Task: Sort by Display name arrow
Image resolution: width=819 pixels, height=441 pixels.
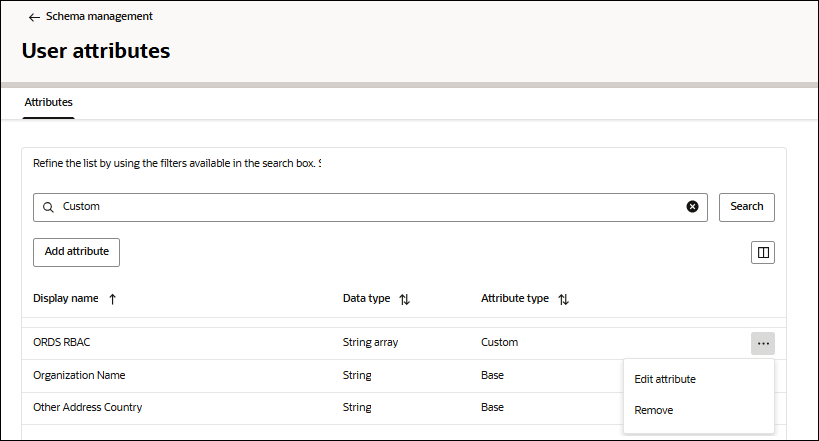Action: coord(112,299)
